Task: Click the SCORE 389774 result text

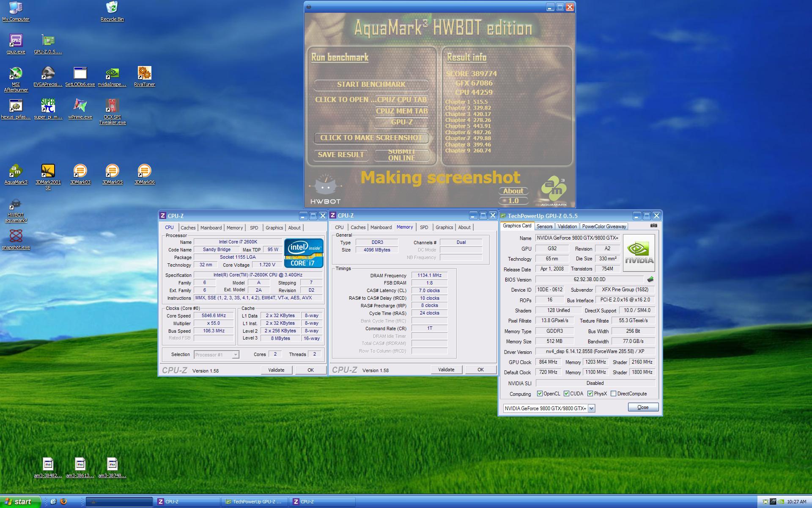Action: coord(471,74)
